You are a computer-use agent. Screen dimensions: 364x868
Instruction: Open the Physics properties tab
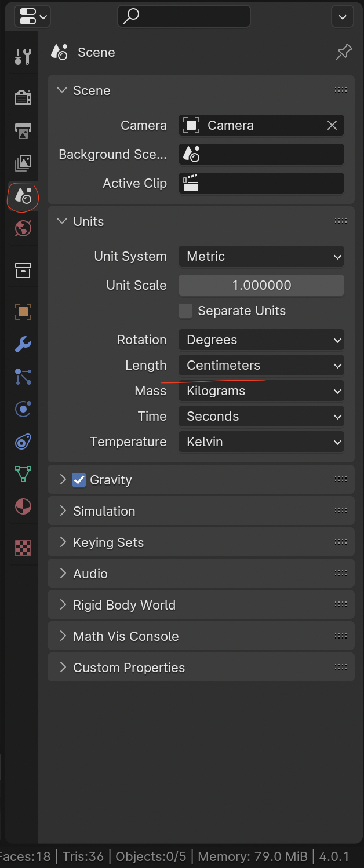click(x=23, y=409)
